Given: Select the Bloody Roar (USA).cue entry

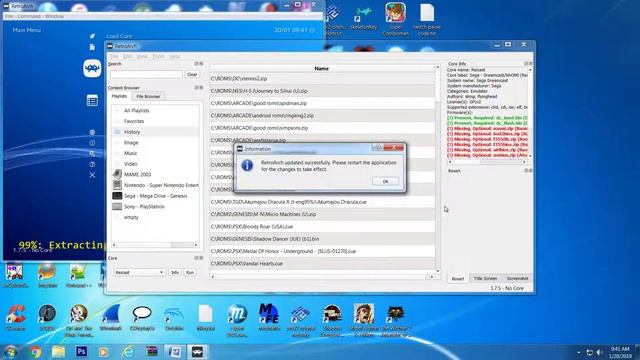Looking at the screenshot, I should 322,227.
